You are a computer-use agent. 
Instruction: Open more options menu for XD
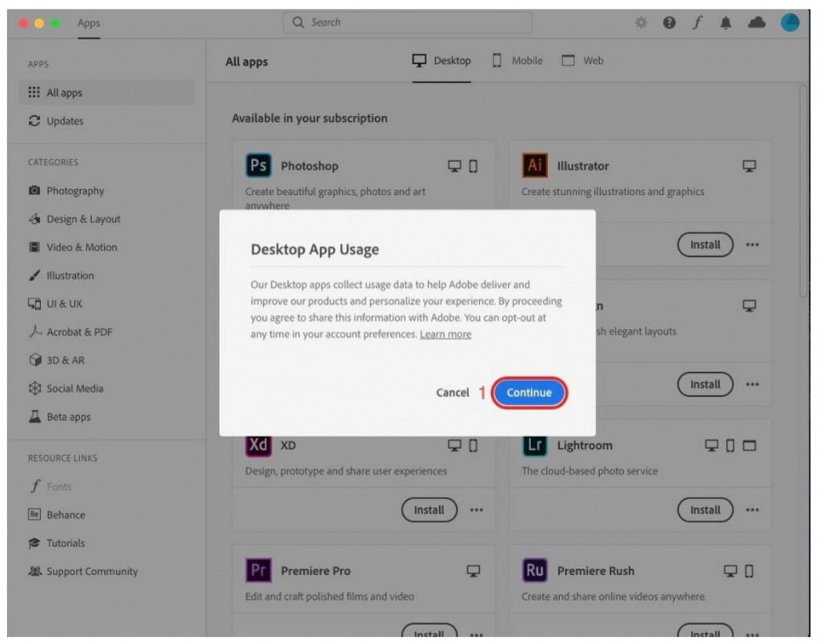(476, 510)
